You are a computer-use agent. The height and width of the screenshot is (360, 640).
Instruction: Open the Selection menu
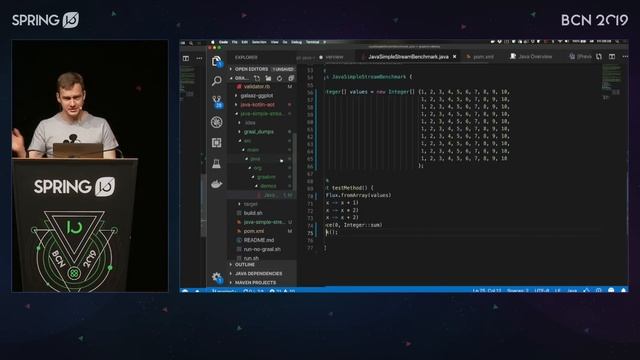[259, 42]
